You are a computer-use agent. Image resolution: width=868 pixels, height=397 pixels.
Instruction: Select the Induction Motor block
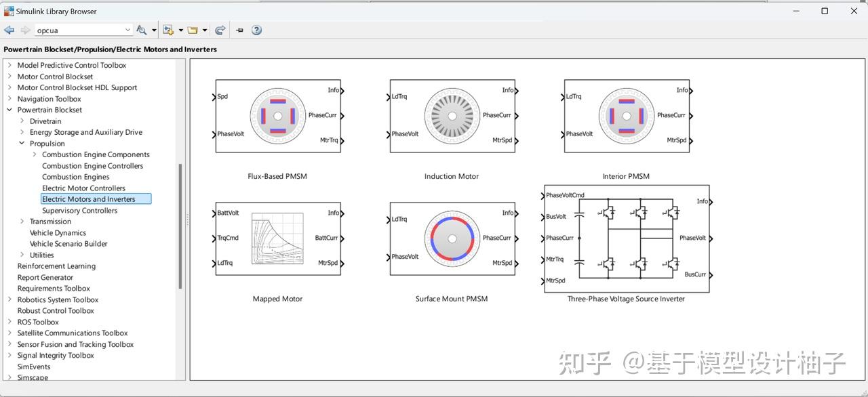pos(452,115)
